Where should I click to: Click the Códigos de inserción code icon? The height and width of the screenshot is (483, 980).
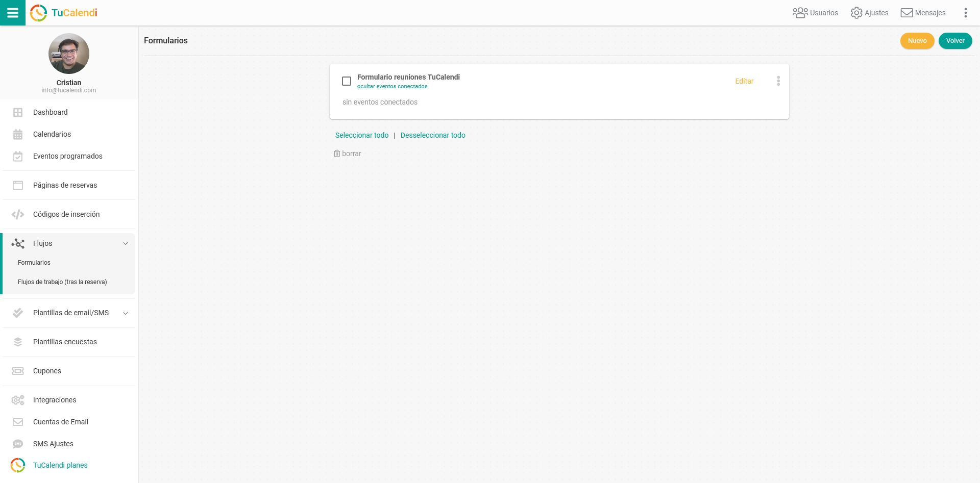[x=18, y=214]
